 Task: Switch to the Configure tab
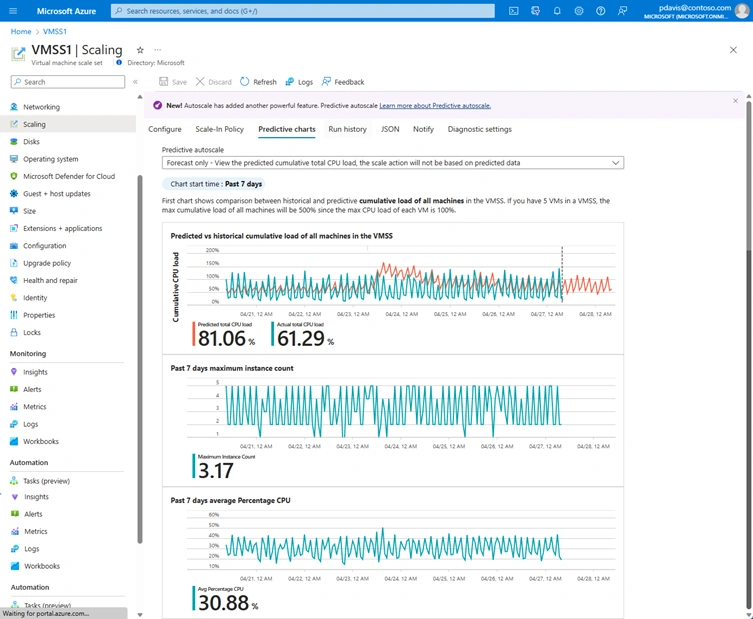point(165,129)
